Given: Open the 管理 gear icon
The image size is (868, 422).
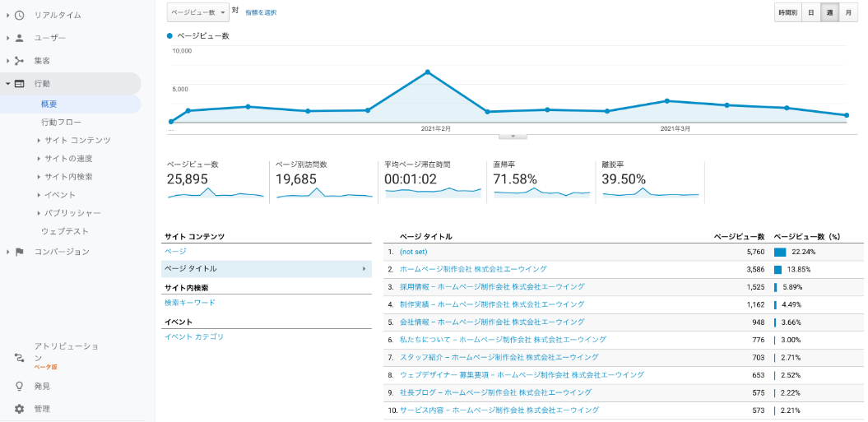Looking at the screenshot, I should [x=19, y=409].
